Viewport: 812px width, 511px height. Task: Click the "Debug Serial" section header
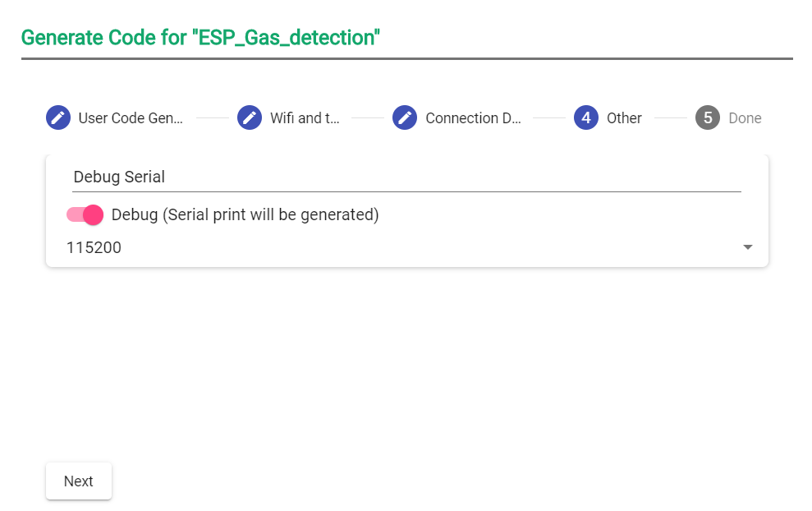(119, 177)
